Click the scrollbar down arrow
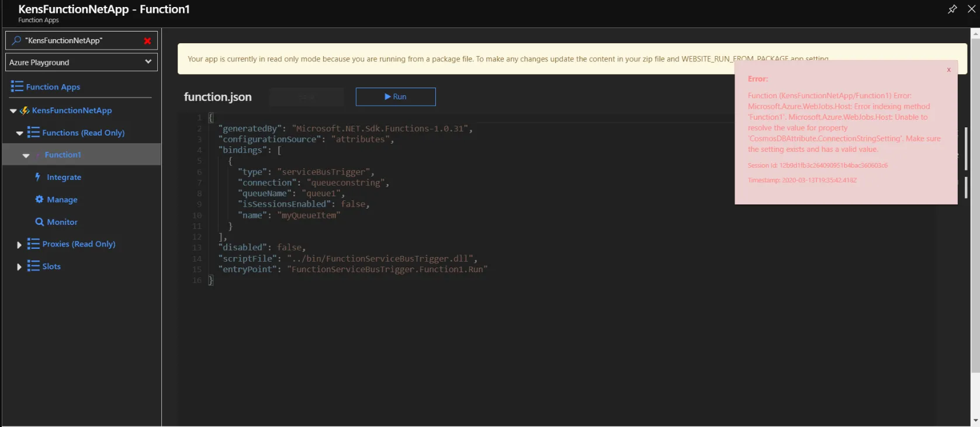 point(975,421)
